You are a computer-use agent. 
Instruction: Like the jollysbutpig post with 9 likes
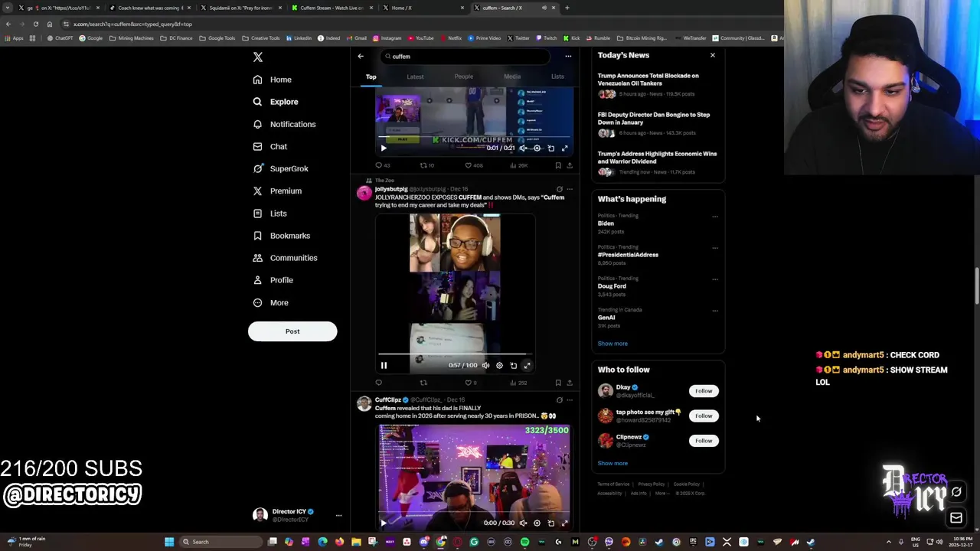[x=470, y=383]
